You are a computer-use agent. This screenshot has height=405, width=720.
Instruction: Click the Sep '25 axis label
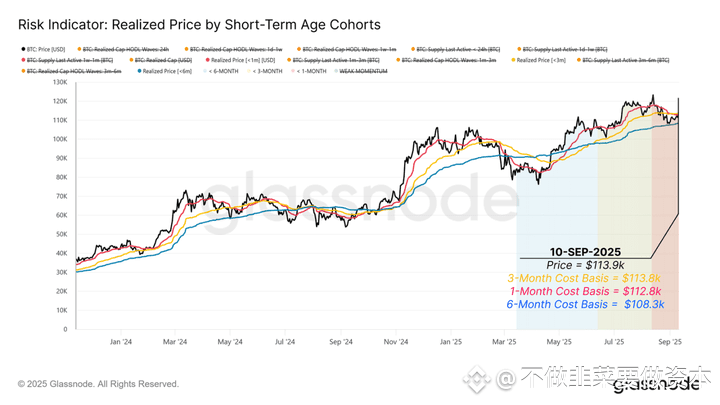click(x=670, y=342)
